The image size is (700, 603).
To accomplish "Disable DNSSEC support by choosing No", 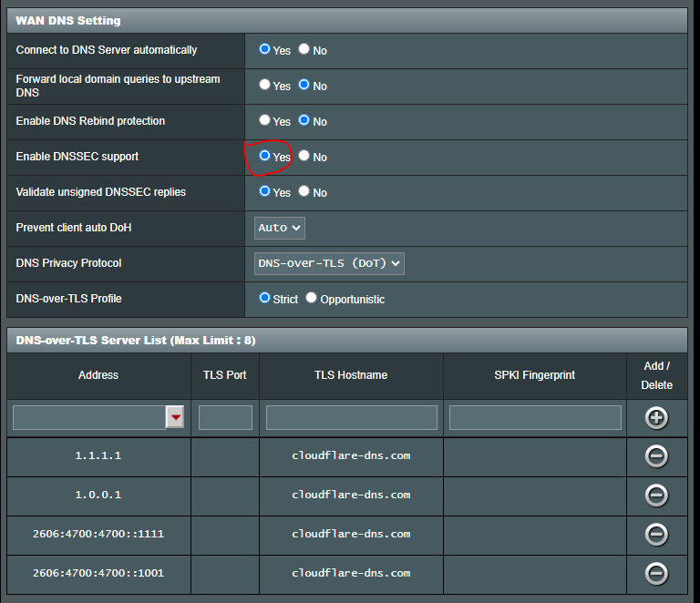I will 304,155.
